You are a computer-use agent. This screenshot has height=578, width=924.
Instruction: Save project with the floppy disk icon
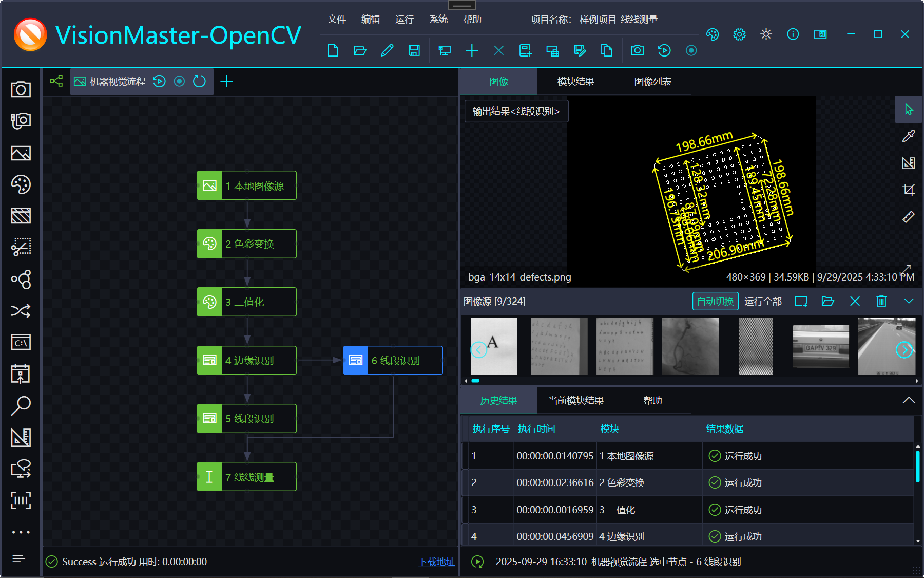coord(414,50)
